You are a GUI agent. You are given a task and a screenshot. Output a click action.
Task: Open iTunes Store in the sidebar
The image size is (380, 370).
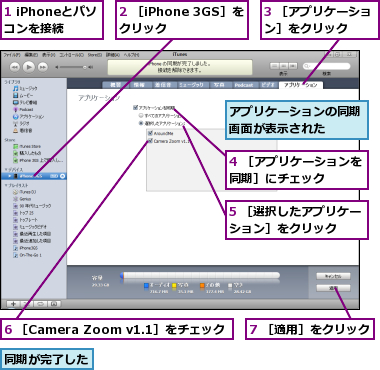[x=27, y=146]
